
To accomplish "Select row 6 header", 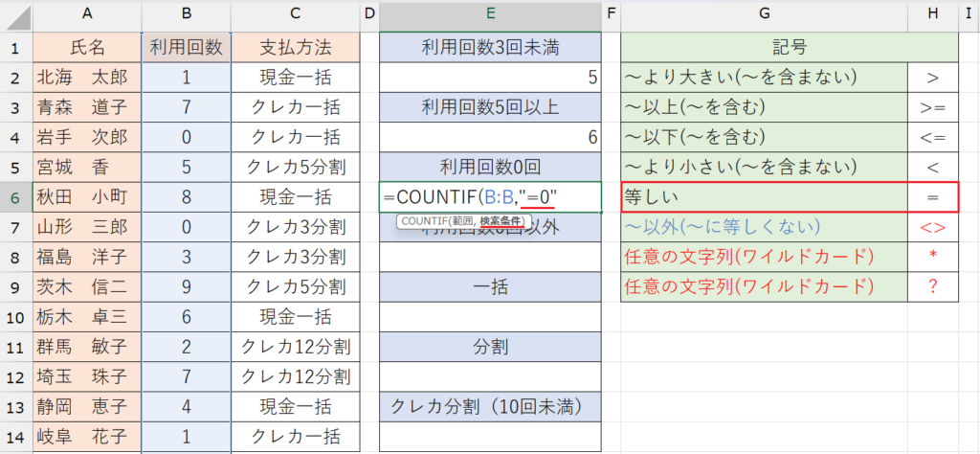I will pos(16,197).
